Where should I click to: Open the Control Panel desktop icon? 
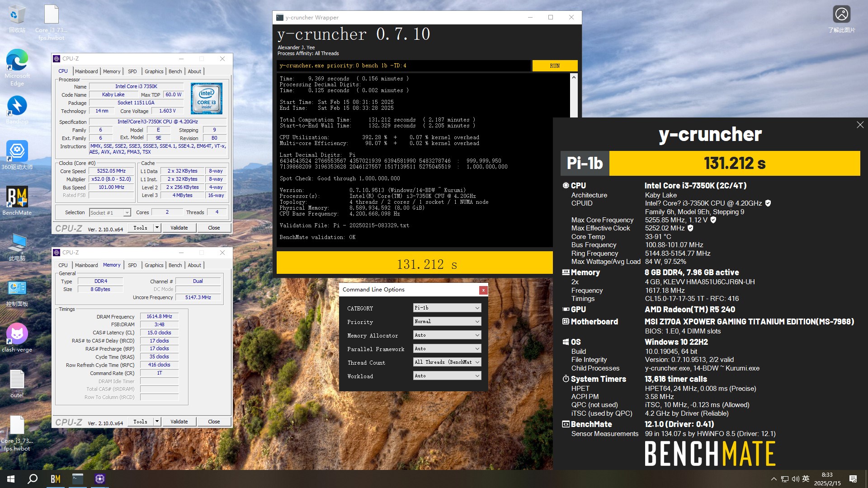(17, 293)
